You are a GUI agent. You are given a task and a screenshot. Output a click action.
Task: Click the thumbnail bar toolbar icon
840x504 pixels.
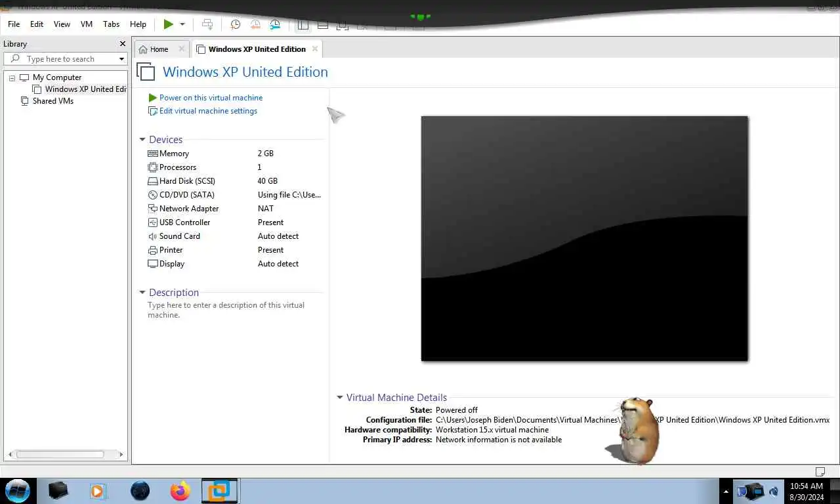[323, 24]
